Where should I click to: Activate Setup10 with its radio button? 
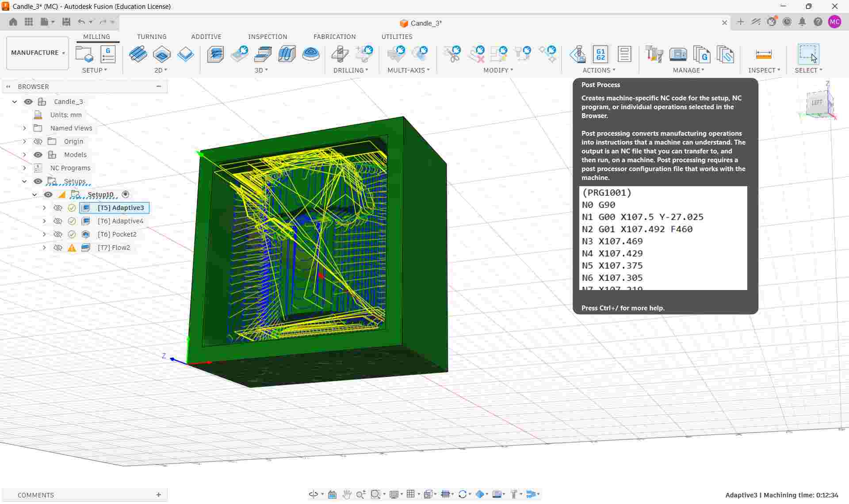pos(126,194)
